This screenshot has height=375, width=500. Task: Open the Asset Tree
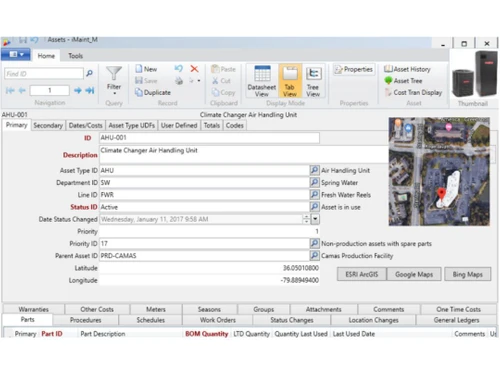pyautogui.click(x=403, y=81)
